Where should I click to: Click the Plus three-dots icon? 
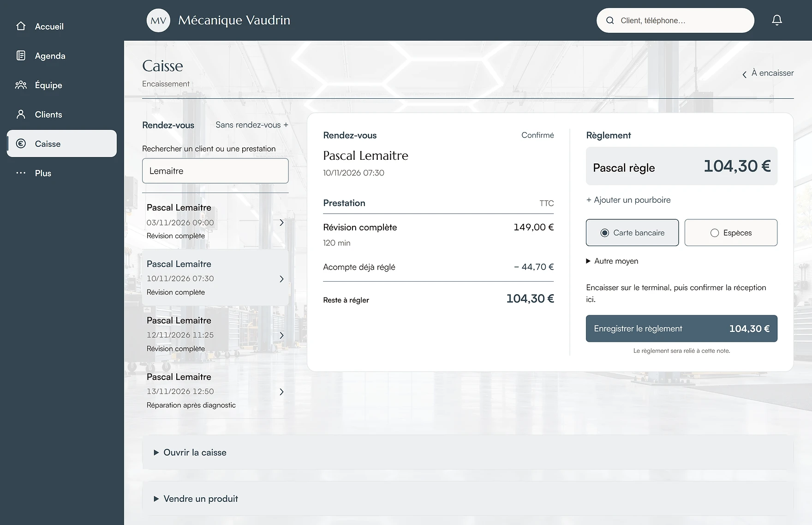pos(21,173)
